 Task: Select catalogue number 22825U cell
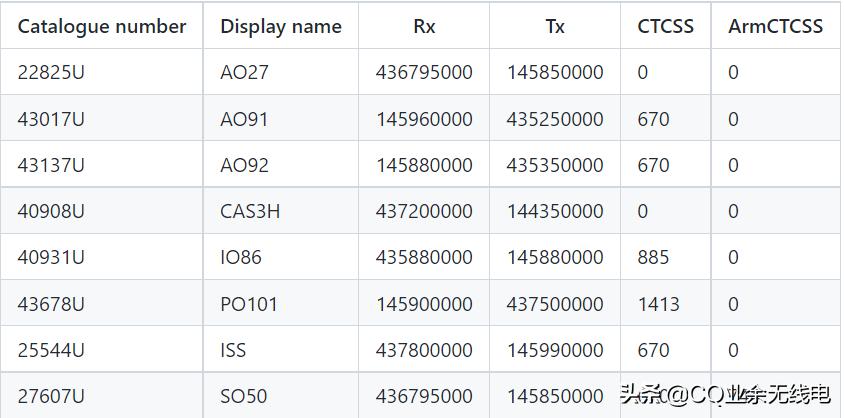(x=51, y=73)
